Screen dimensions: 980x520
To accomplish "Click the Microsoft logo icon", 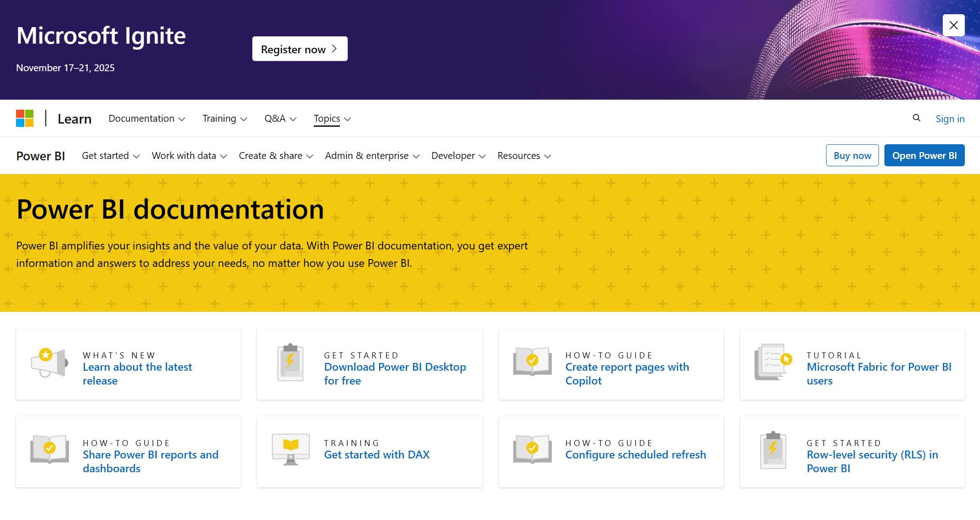I will 25,118.
